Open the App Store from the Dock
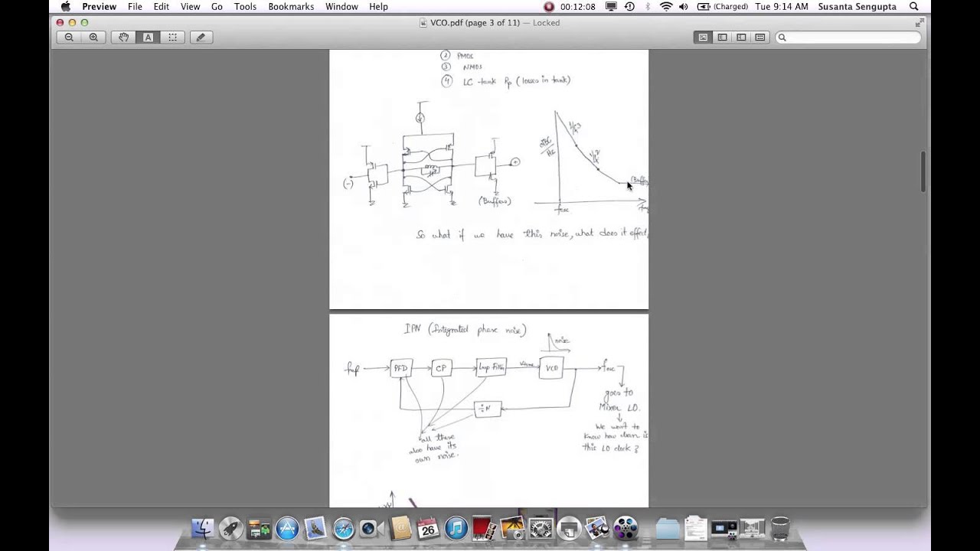 pyautogui.click(x=287, y=528)
